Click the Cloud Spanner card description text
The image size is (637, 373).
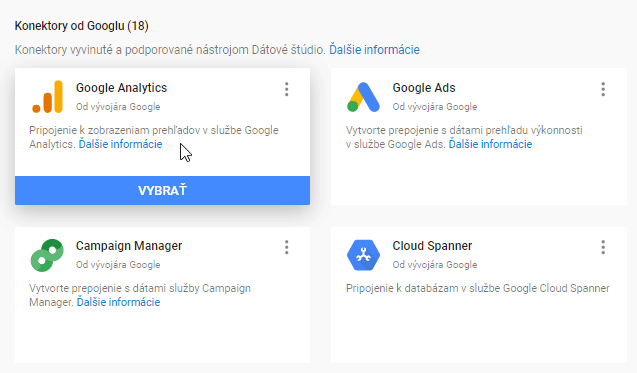(x=478, y=288)
